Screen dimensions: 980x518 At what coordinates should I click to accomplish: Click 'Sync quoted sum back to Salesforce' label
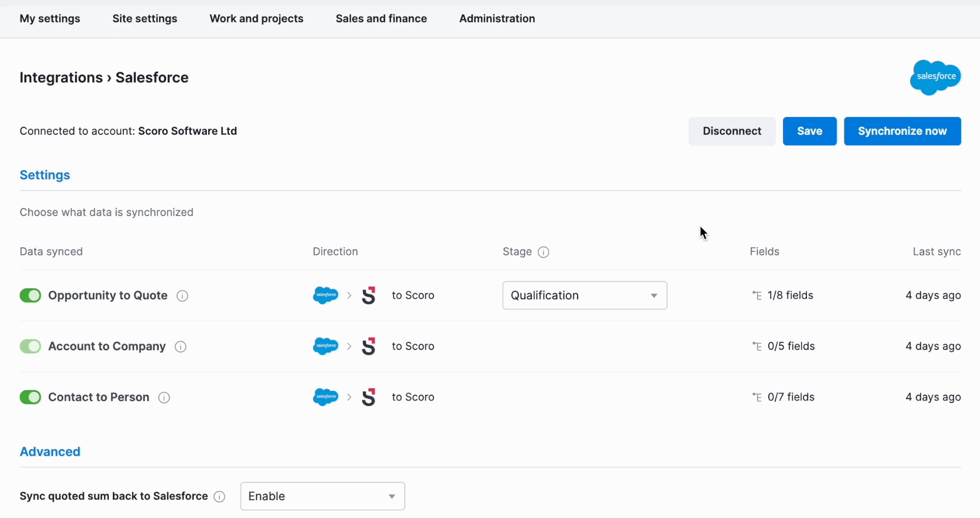tap(113, 496)
